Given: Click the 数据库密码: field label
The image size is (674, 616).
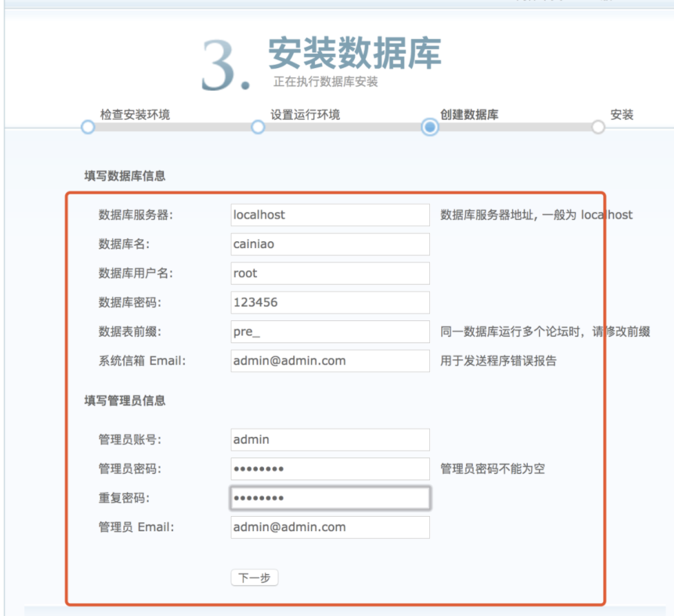Looking at the screenshot, I should pyautogui.click(x=130, y=302).
